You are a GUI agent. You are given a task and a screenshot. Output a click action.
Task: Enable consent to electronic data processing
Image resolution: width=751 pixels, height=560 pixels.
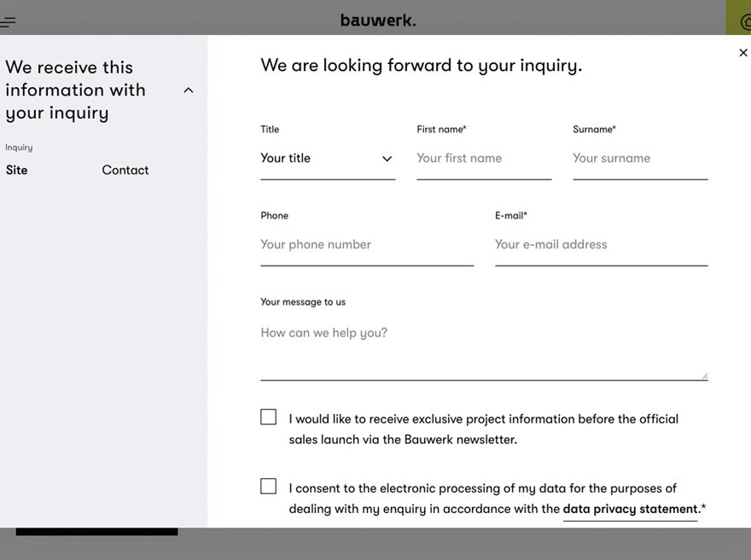tap(268, 486)
